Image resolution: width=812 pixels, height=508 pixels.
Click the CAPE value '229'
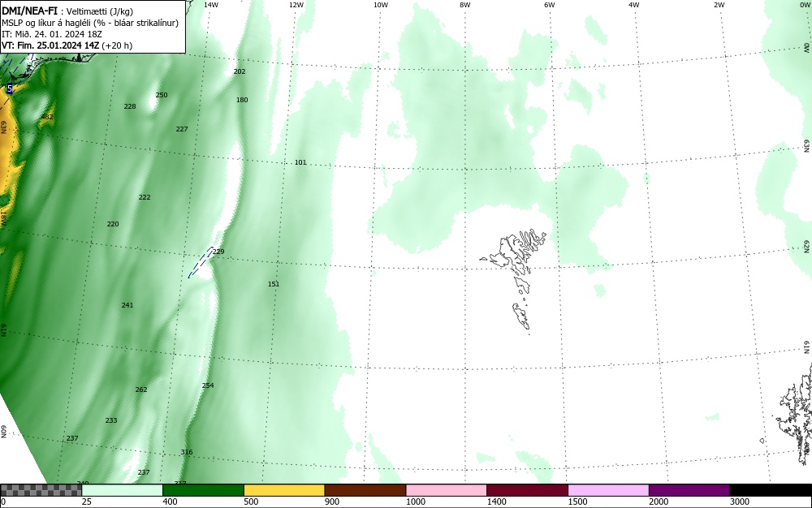[218, 252]
